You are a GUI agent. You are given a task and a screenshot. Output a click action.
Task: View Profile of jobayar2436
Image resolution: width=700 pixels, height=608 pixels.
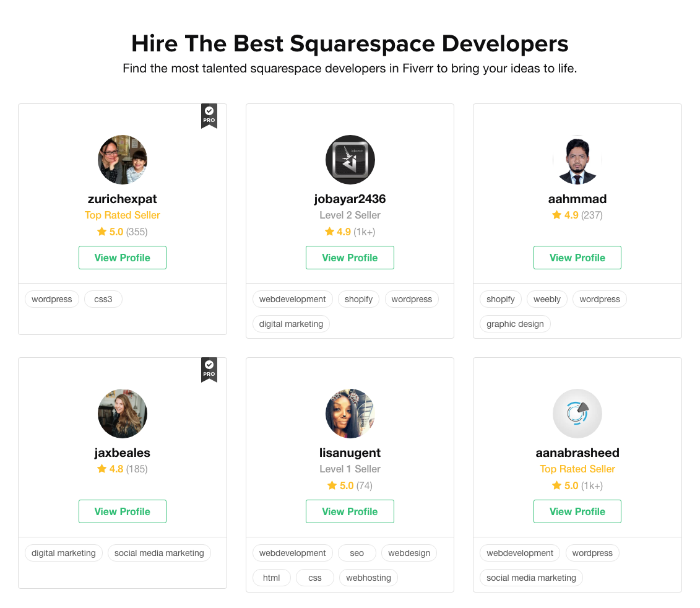(x=350, y=258)
